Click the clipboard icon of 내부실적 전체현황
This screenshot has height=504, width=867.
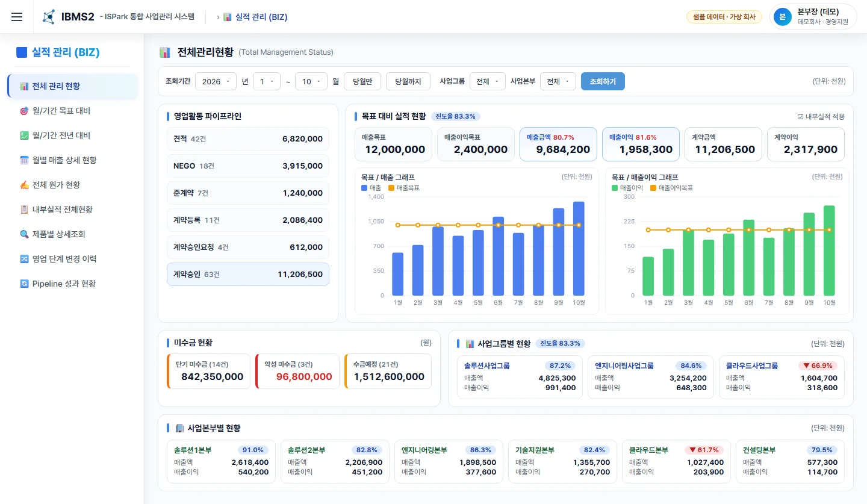click(x=24, y=210)
